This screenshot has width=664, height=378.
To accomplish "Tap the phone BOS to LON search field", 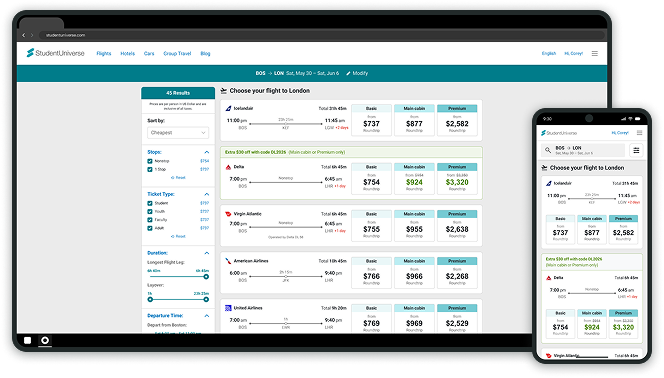I will [583, 150].
